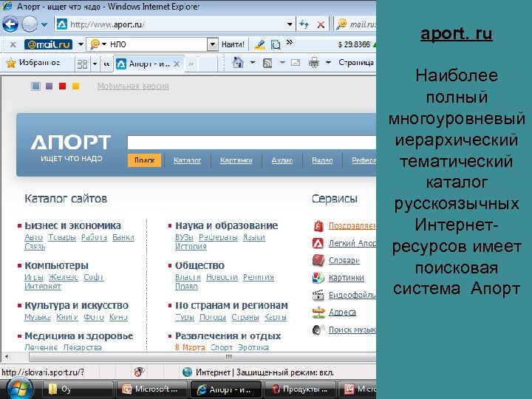Select the yellow theme color square
532x399 pixels.
click(x=75, y=86)
